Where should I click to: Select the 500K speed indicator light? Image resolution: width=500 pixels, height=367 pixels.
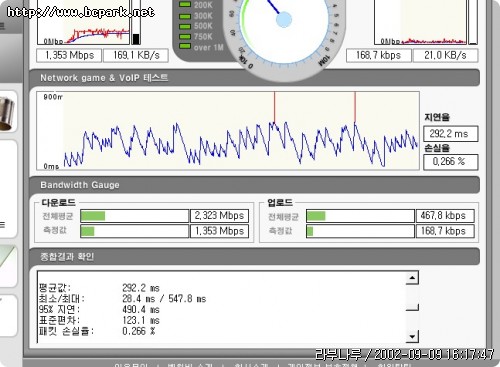185,26
